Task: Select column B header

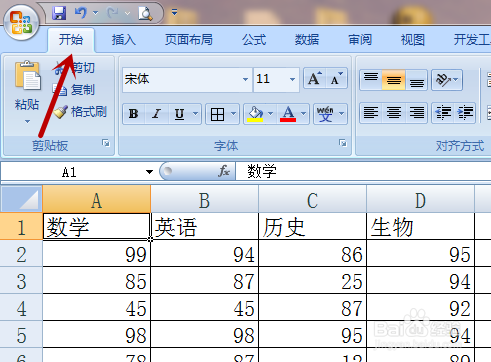Action: click(x=205, y=200)
